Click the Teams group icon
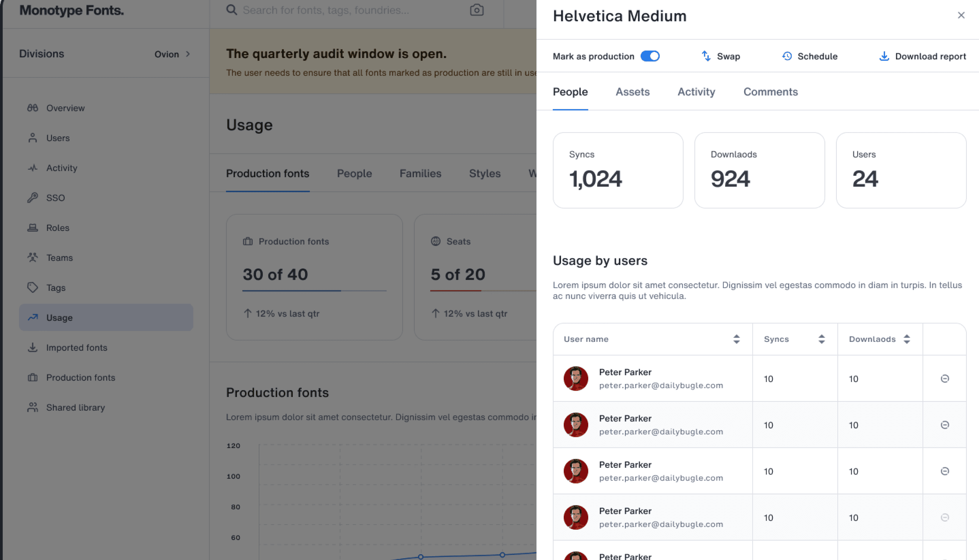Image resolution: width=979 pixels, height=560 pixels. click(x=33, y=258)
